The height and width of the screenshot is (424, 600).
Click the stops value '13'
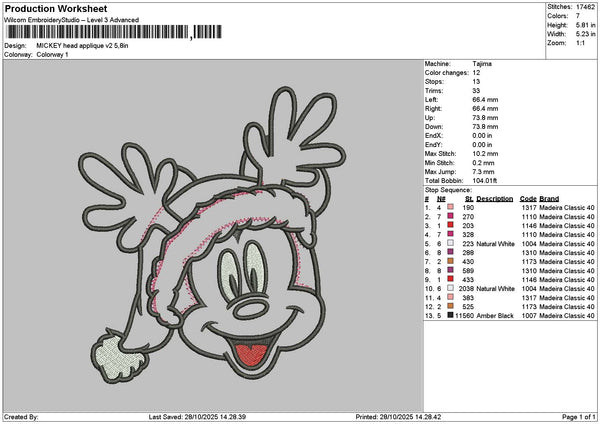click(x=476, y=82)
